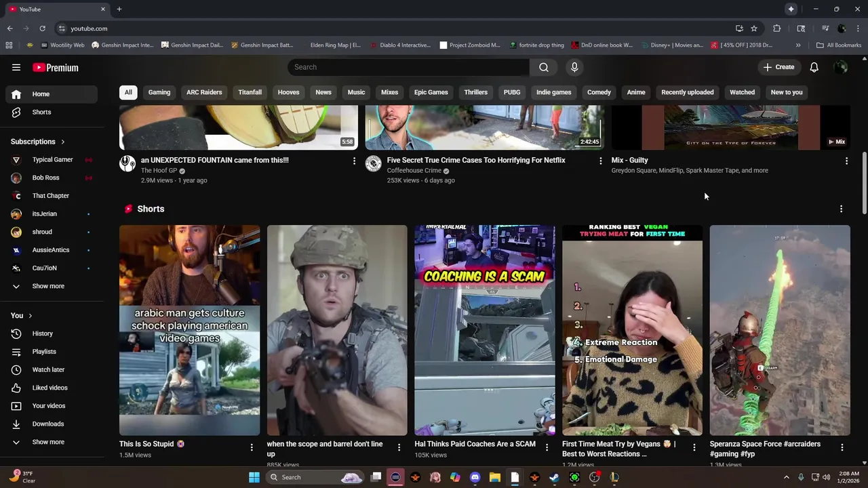Show hidden system tray icons
The height and width of the screenshot is (488, 868).
click(x=787, y=477)
